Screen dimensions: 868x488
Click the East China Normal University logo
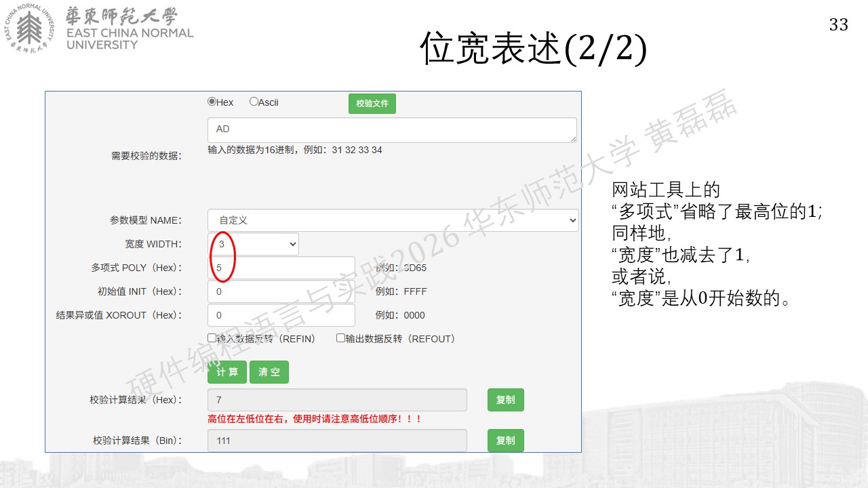pyautogui.click(x=100, y=28)
